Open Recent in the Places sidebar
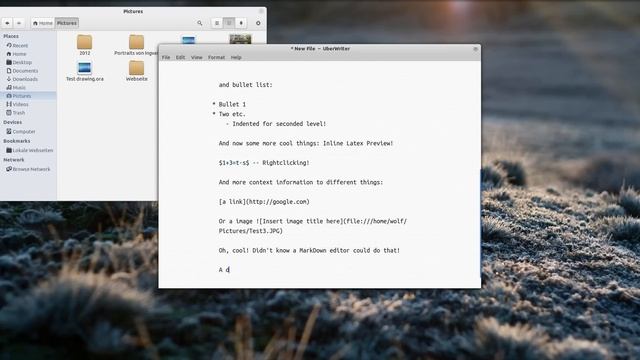 point(18,45)
